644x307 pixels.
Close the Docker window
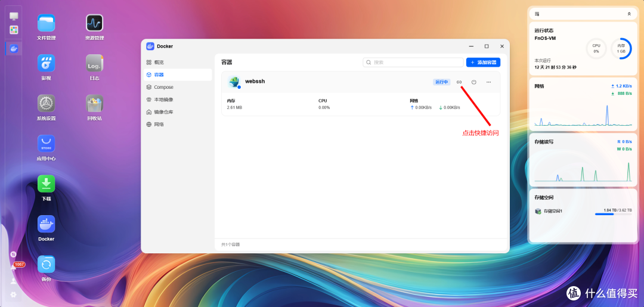(502, 46)
